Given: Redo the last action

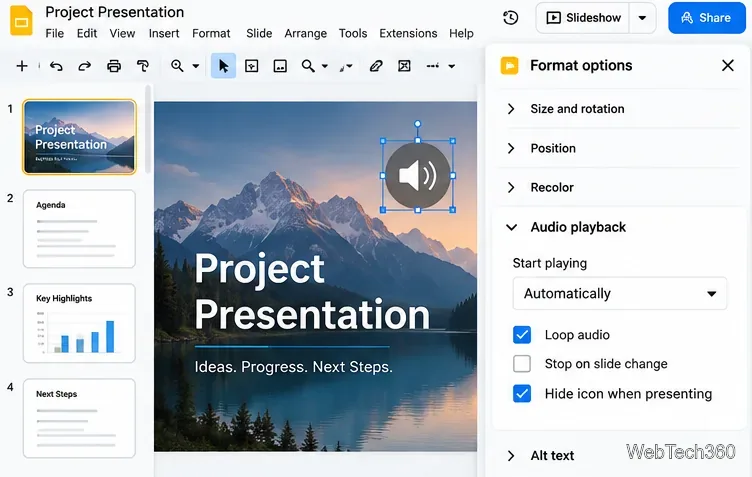Looking at the screenshot, I should (x=84, y=66).
